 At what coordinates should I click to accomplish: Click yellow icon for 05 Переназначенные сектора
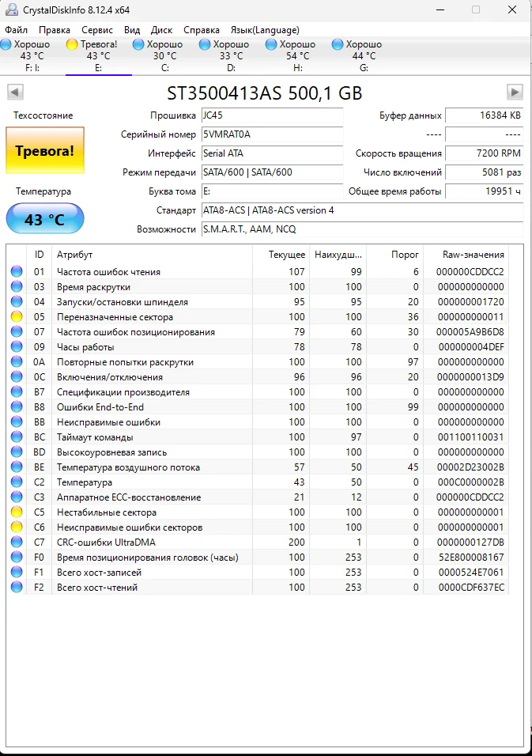17,317
